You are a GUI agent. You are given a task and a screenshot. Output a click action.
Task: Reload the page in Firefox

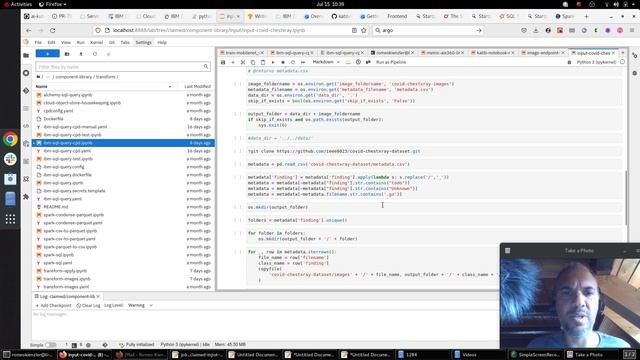click(53, 30)
